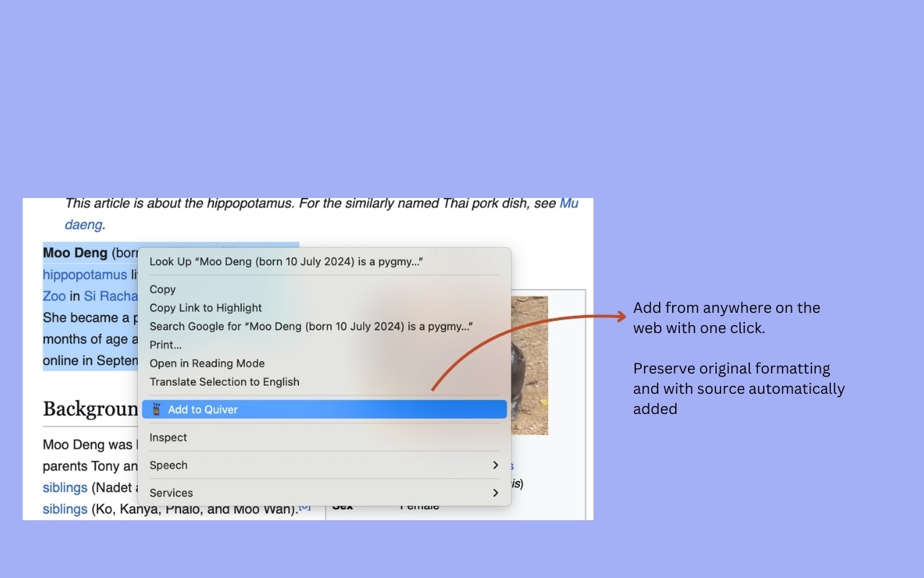
Task: Open the Si Racha link
Action: (x=110, y=296)
